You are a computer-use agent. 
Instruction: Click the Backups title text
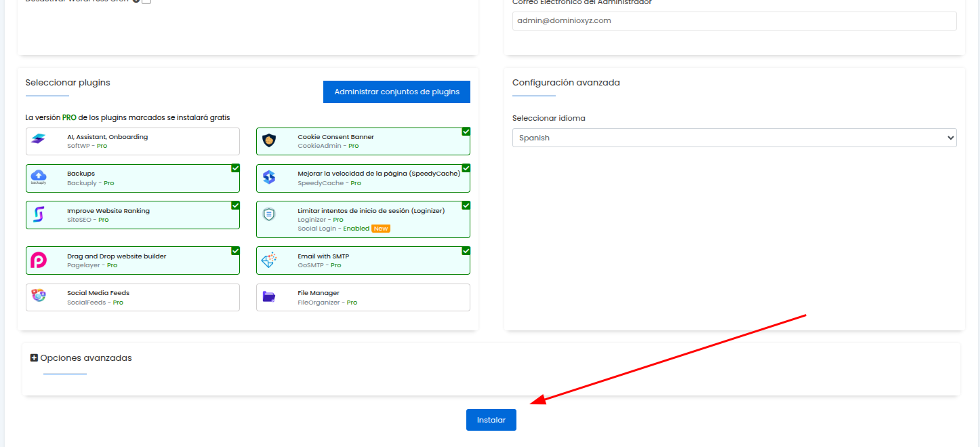point(81,174)
